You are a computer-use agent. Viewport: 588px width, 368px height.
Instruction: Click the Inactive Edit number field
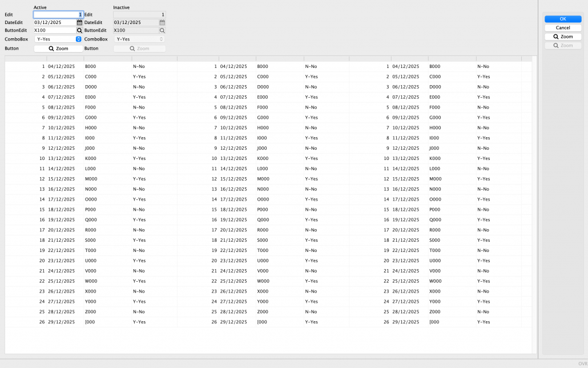click(x=139, y=14)
